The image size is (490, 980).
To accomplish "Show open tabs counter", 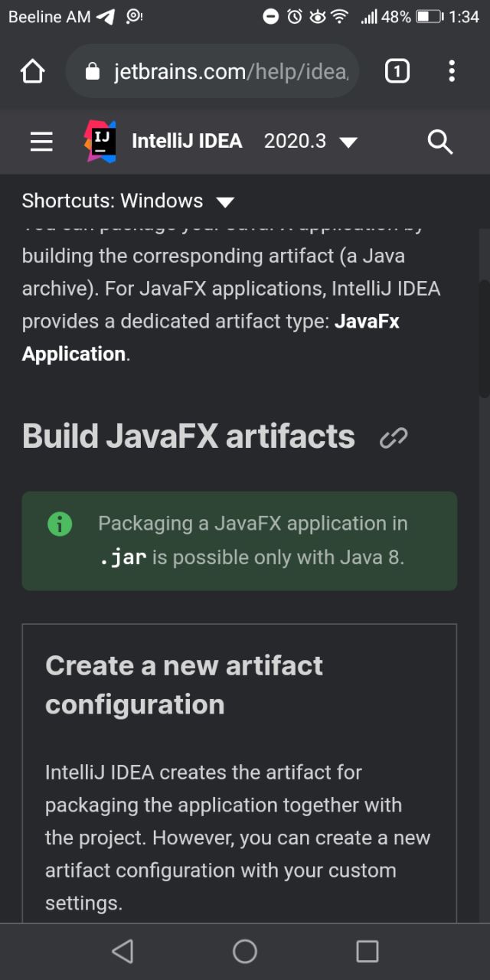I will 397,71.
